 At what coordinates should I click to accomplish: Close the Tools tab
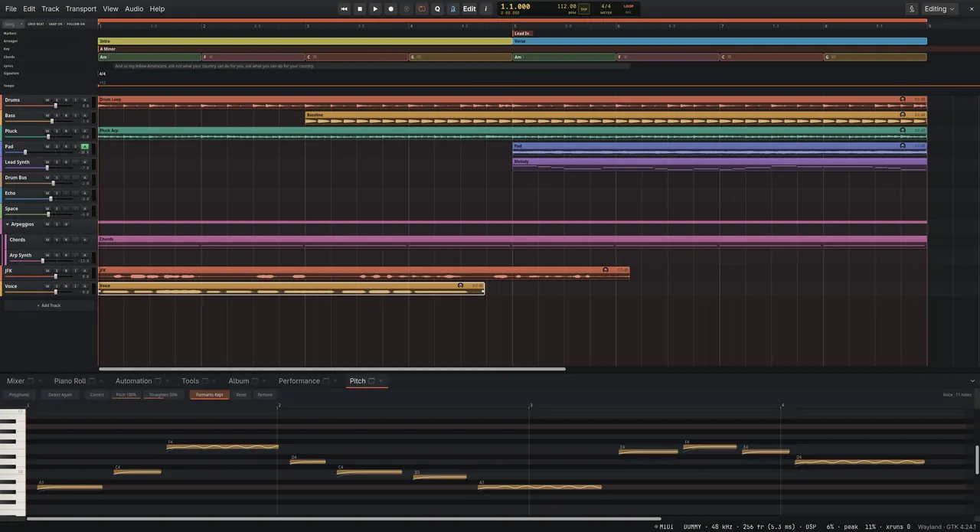[x=214, y=381]
